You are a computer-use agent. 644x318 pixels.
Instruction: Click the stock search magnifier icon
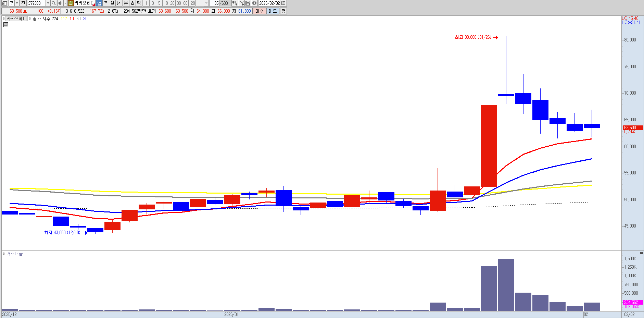[x=53, y=3]
